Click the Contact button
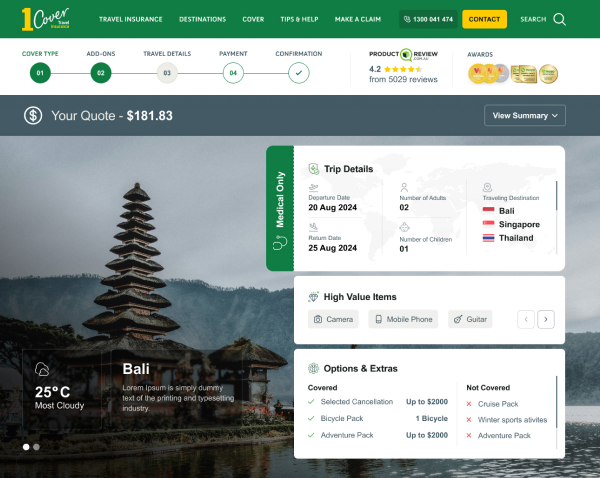The width and height of the screenshot is (600, 478). tap(484, 19)
